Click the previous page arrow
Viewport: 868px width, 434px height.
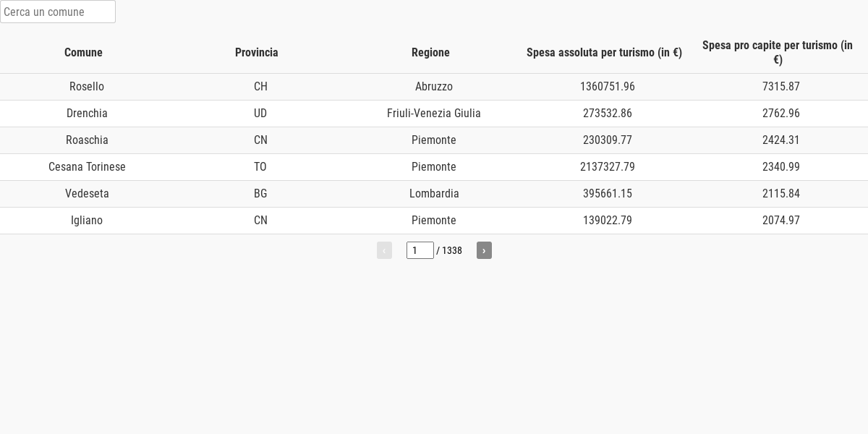tap(384, 250)
